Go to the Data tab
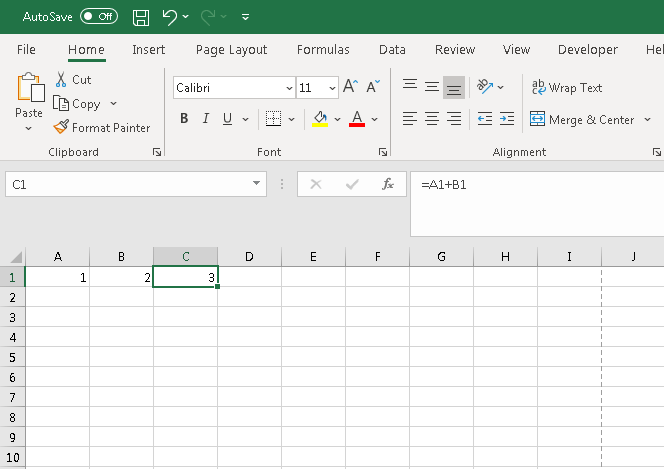Viewport: 664px width, 469px height. coord(392,50)
